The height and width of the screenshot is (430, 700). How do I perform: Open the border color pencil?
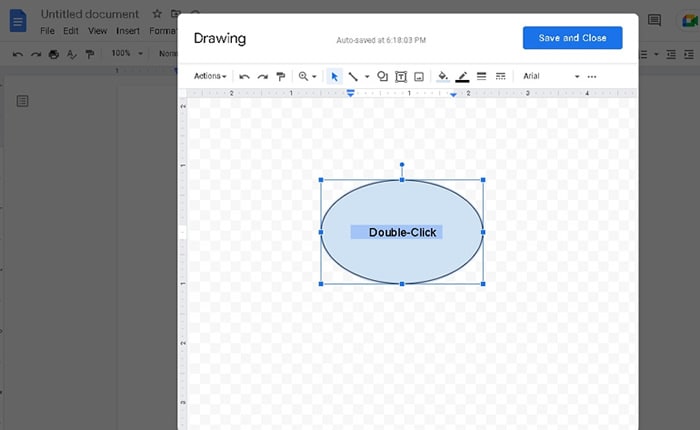coord(462,77)
